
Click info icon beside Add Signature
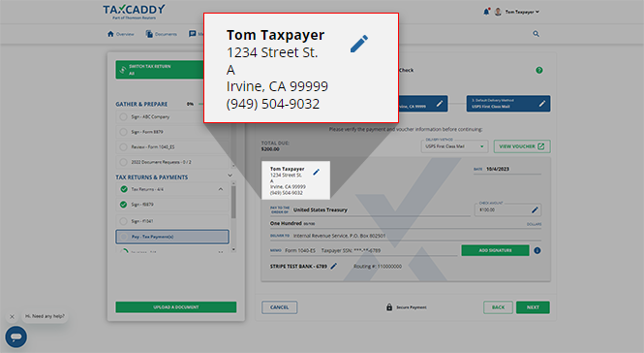click(537, 250)
